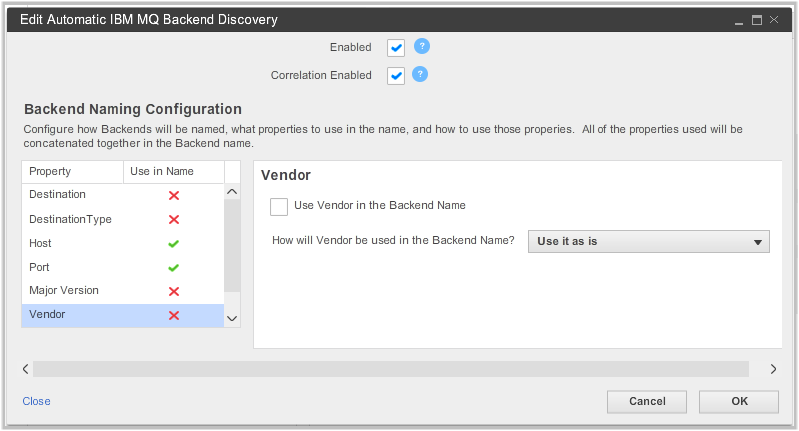Click the green check for Host row
799x431 pixels.
(x=174, y=244)
